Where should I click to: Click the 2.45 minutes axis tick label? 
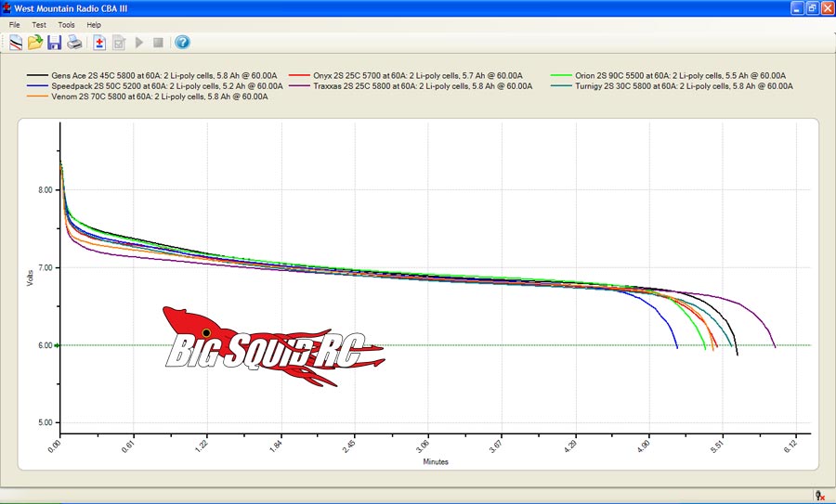tap(348, 446)
